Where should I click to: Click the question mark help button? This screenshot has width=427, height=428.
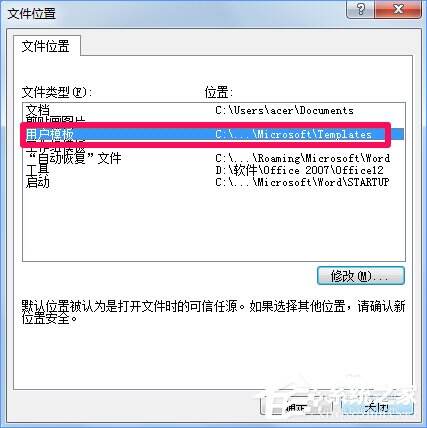pos(360,9)
